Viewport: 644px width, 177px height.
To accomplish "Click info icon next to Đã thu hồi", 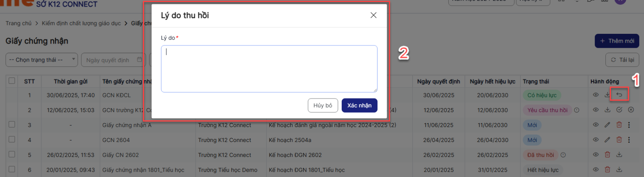I will click(563, 155).
